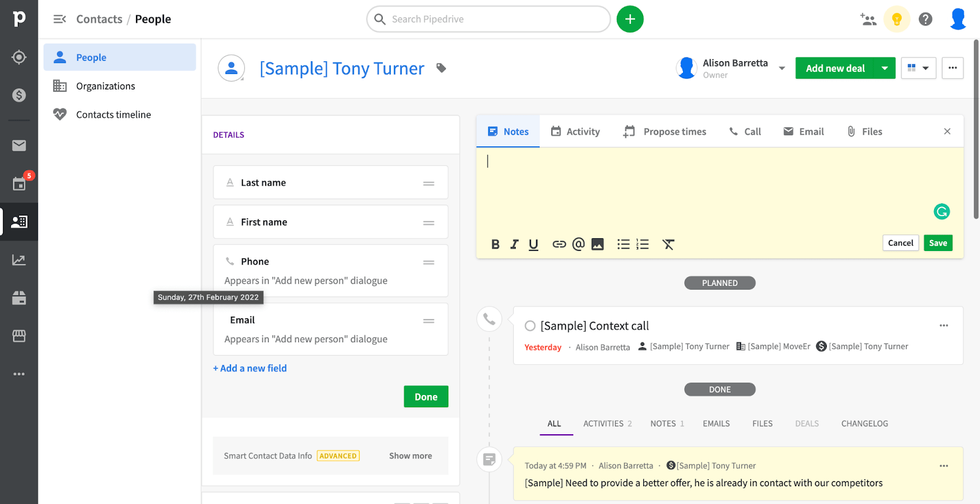The height and width of the screenshot is (504, 980).
Task: Expand the Add new deal dropdown arrow
Action: pyautogui.click(x=885, y=68)
